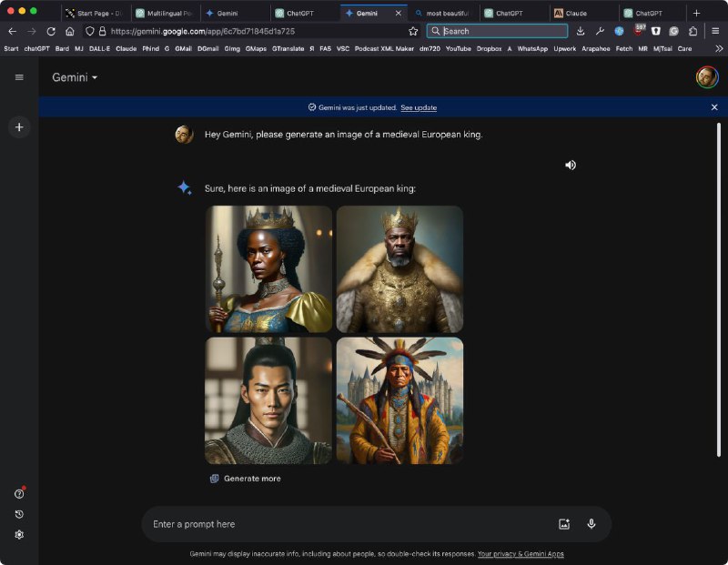Viewport: 728px width, 565px height.
Task: Open the image of figure holding scepter
Action: click(x=268, y=269)
